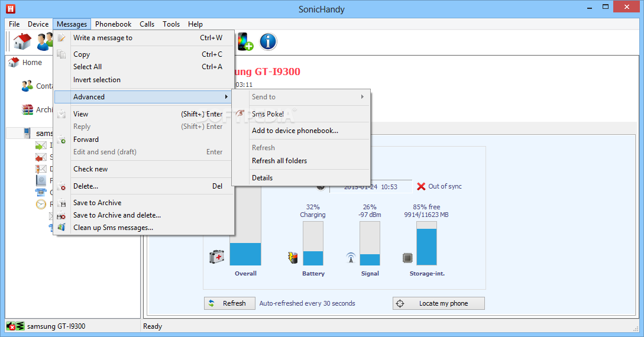Image resolution: width=644 pixels, height=337 pixels.
Task: Choose Clean up Sms messages...
Action: (x=144, y=228)
